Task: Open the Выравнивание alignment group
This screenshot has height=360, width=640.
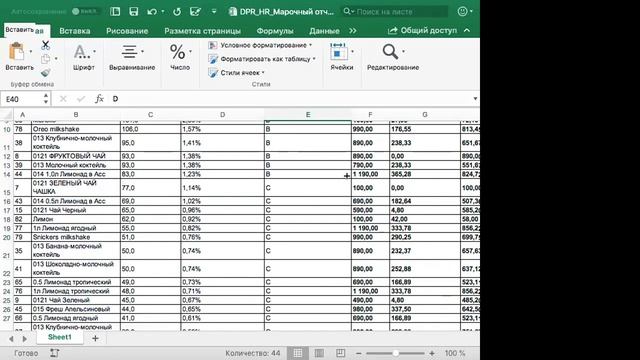Action: pos(132,57)
